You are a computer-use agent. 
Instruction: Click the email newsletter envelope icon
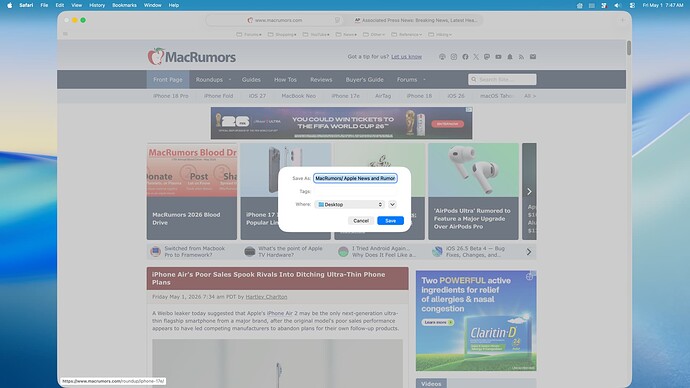(x=533, y=57)
